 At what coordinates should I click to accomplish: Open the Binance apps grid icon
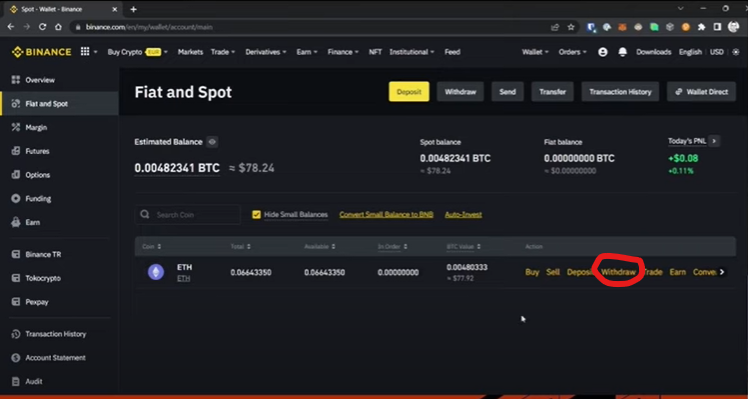point(85,52)
